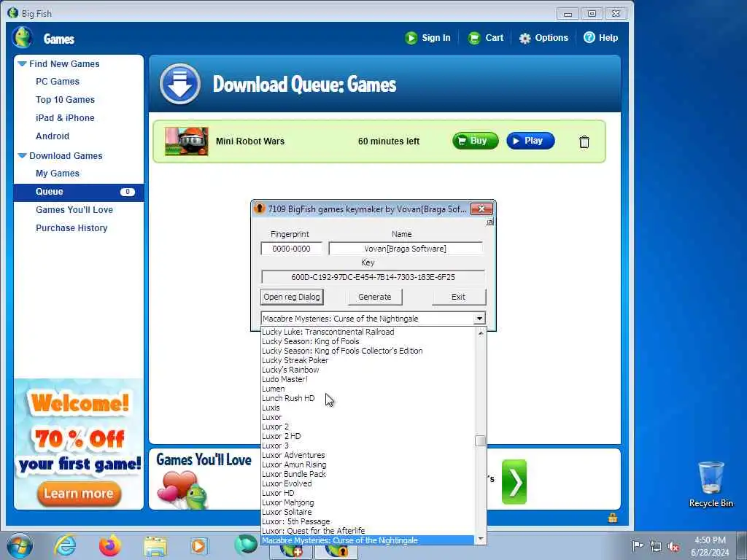Select Luxis from list

[368, 408]
